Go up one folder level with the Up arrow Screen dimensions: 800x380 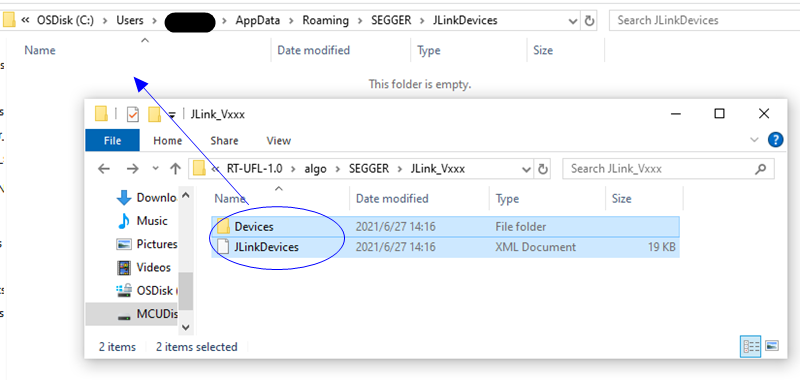click(x=176, y=169)
